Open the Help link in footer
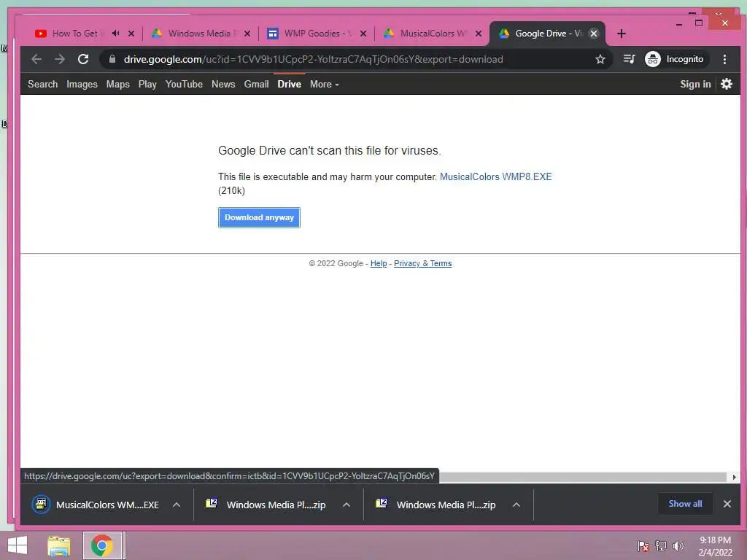747x560 pixels. (379, 263)
